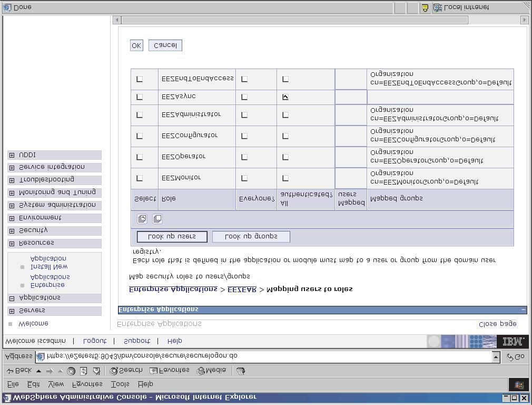This screenshot has width=532, height=405.
Task: Click the Local intranet zone icon in status bar
Action: [437, 8]
